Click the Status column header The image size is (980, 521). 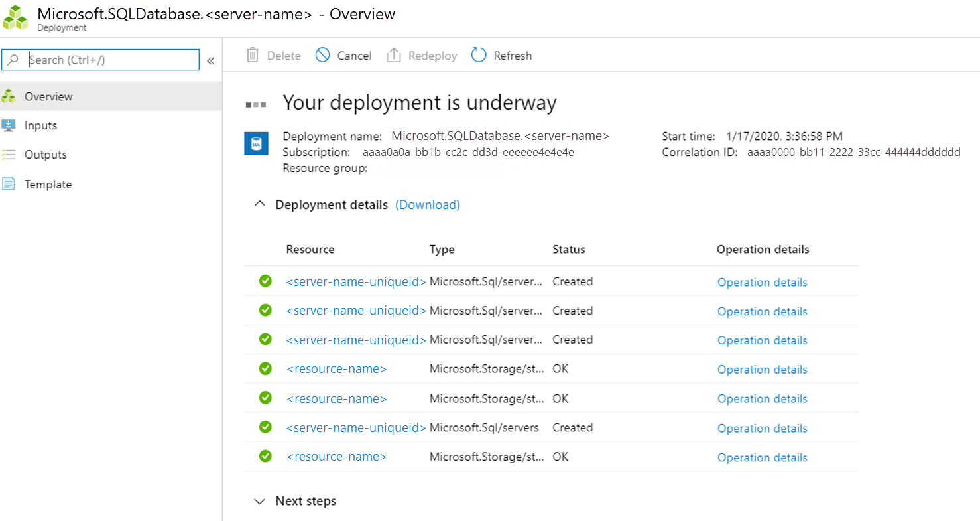tap(569, 250)
